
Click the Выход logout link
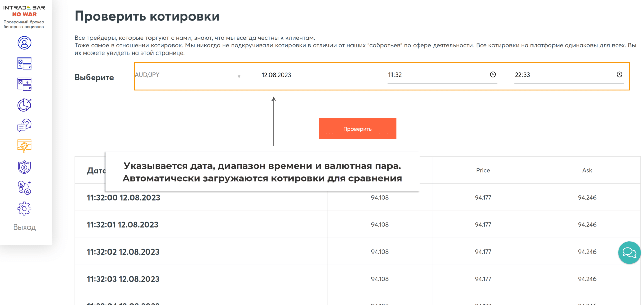tap(24, 227)
